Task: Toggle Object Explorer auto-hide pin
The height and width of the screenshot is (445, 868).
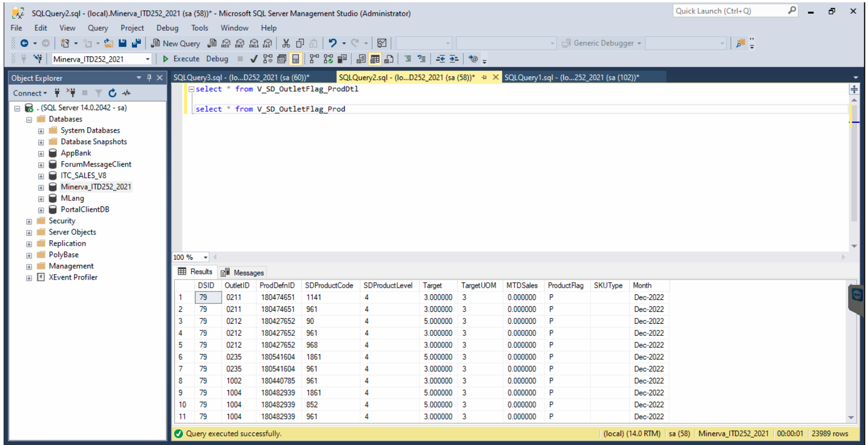Action: (x=149, y=78)
